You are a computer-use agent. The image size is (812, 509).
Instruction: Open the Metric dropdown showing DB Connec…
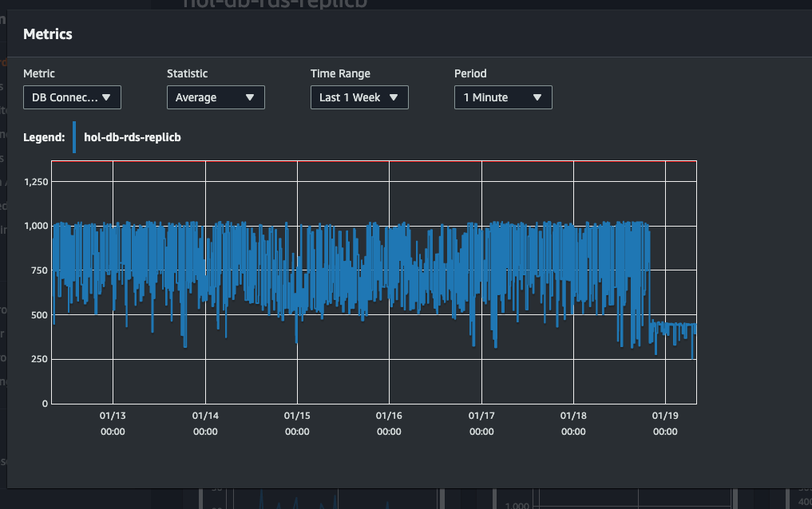[72, 97]
